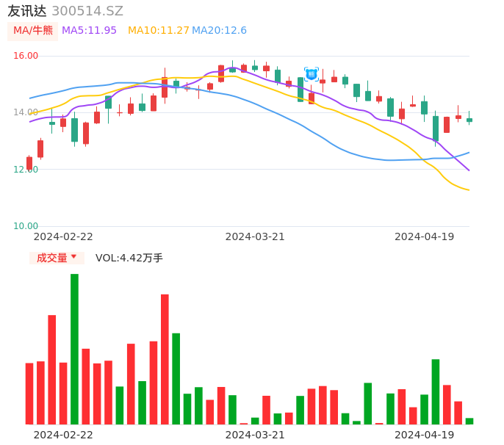Click the blue bear marker icon on chart
The height and width of the screenshot is (445, 504).
point(312,73)
